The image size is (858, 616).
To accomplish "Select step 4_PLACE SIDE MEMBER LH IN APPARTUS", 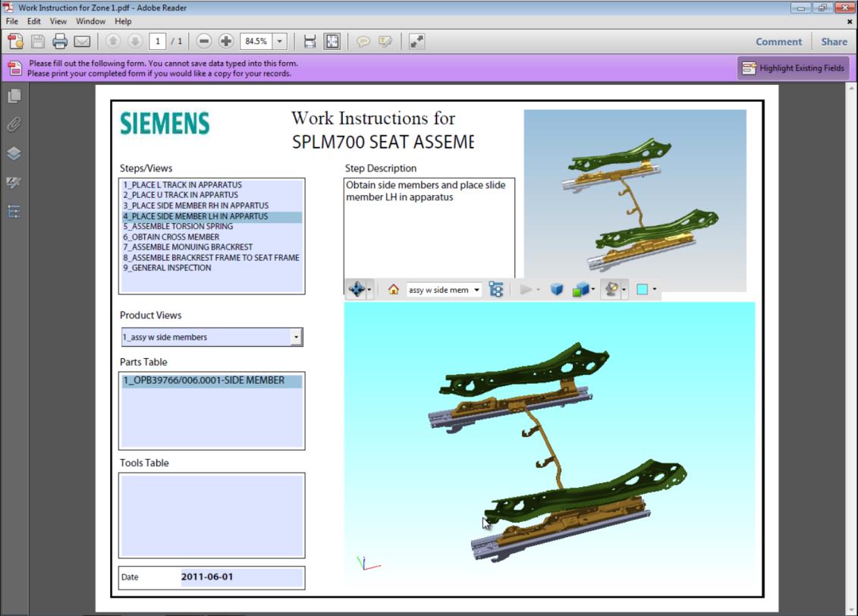I will [x=212, y=216].
